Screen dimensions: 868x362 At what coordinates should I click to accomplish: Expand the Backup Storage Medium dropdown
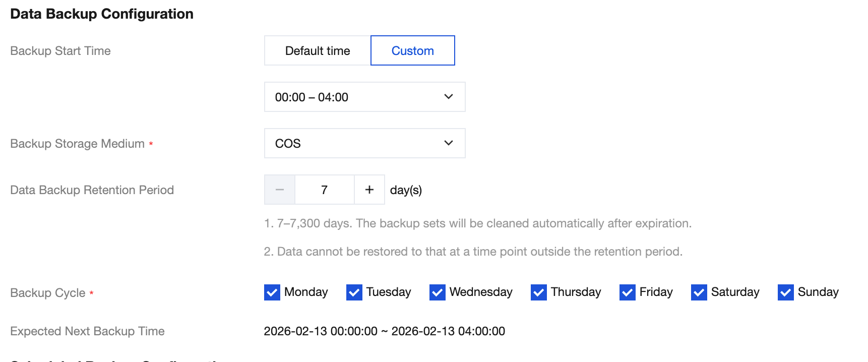click(x=364, y=143)
